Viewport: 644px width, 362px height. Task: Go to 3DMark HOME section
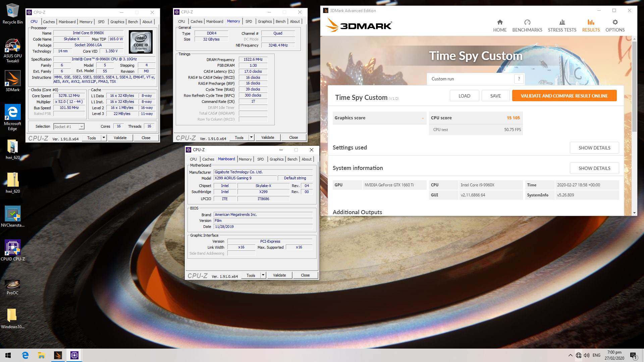499,25
